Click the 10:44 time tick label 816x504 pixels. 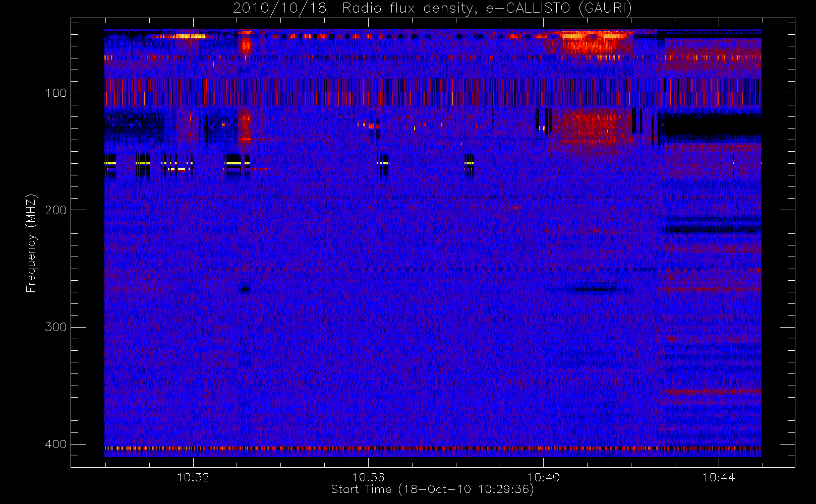pos(719,477)
